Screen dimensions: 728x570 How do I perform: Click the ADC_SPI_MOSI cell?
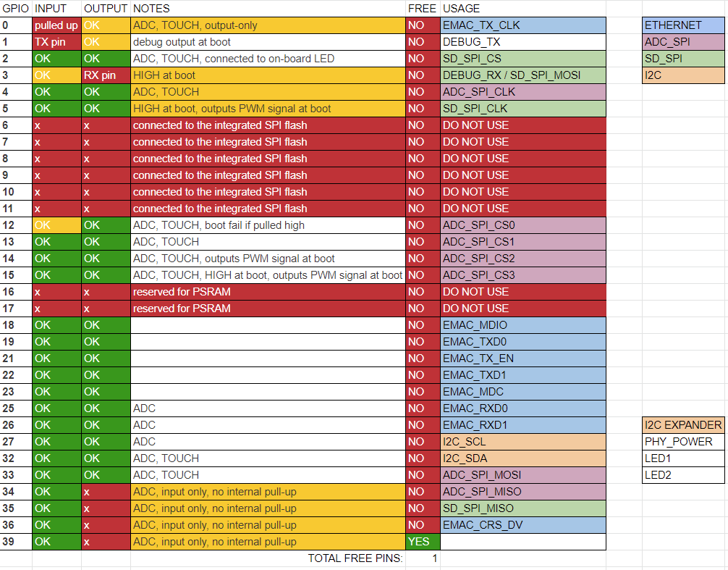(x=522, y=475)
